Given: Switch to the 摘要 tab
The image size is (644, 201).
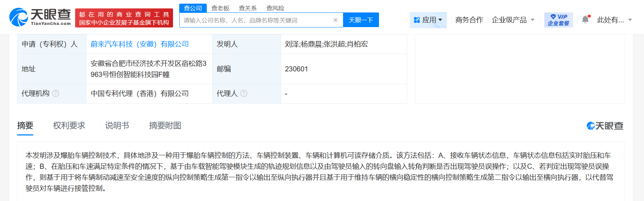Looking at the screenshot, I should pyautogui.click(x=25, y=126).
